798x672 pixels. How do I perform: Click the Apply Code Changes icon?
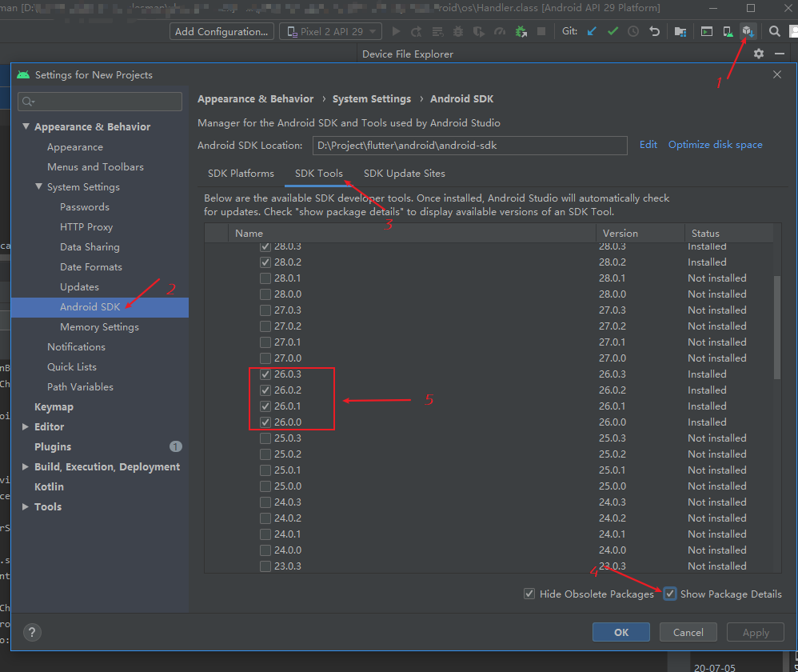437,31
